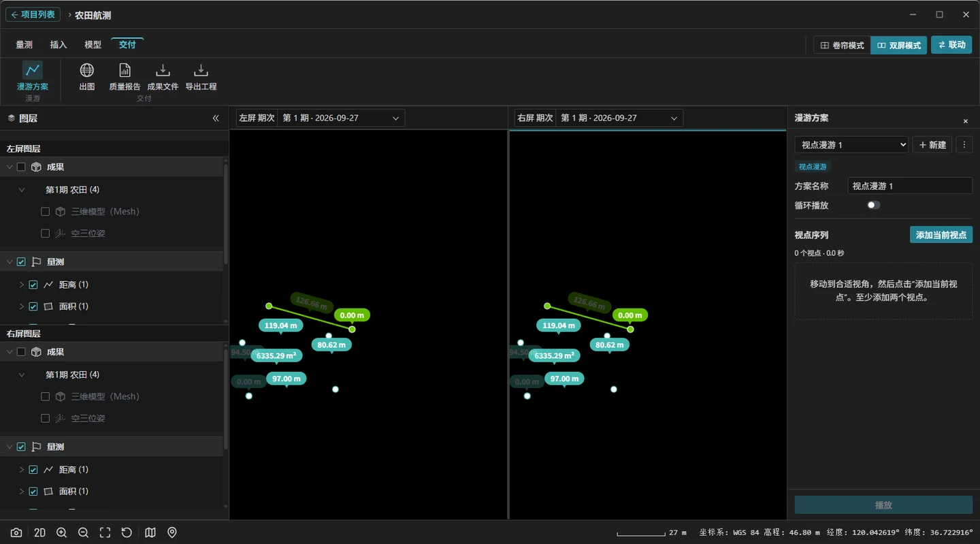Click the basemap icon in bottom toolbar
The image size is (980, 544).
pyautogui.click(x=150, y=532)
